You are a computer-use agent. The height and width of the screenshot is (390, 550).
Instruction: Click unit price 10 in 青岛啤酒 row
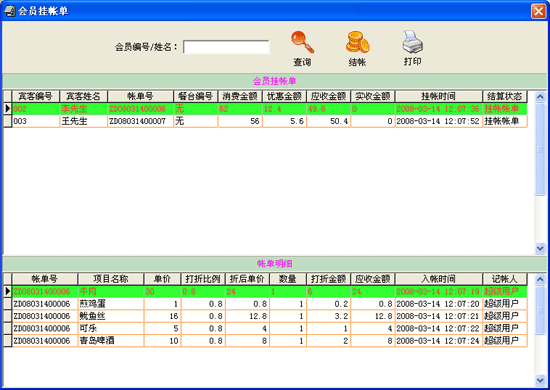point(162,341)
